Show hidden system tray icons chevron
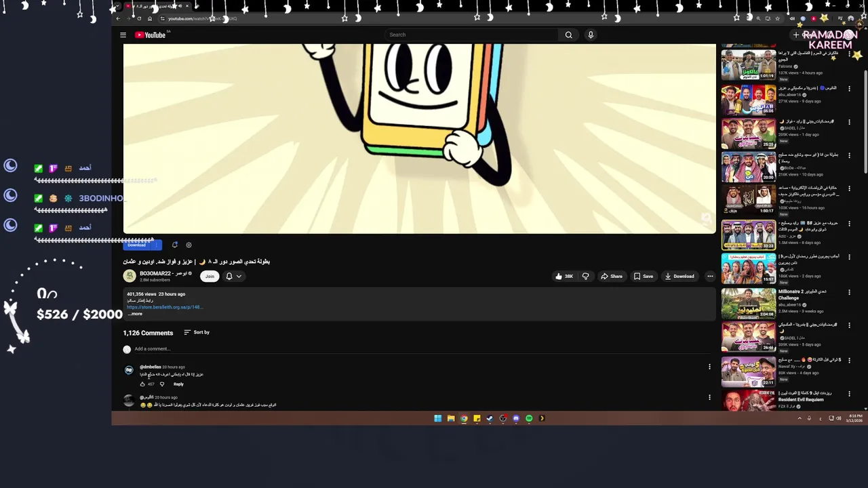This screenshot has height=488, width=868. point(799,418)
